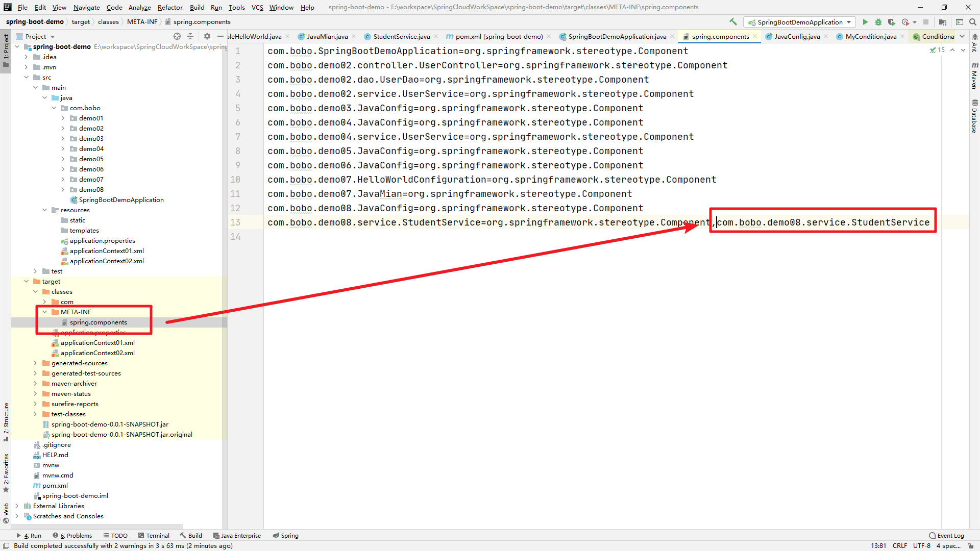Click the SpringBootDemoApplication configuration dropdown

point(800,21)
